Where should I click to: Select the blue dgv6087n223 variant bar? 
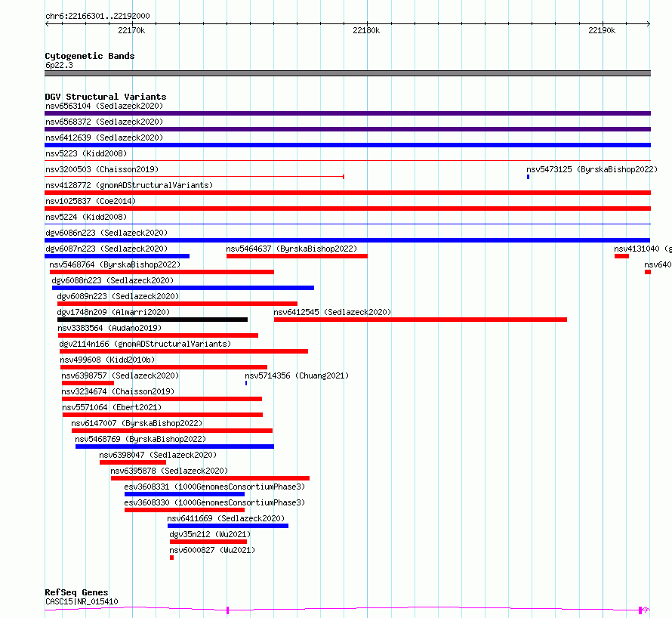(x=117, y=256)
